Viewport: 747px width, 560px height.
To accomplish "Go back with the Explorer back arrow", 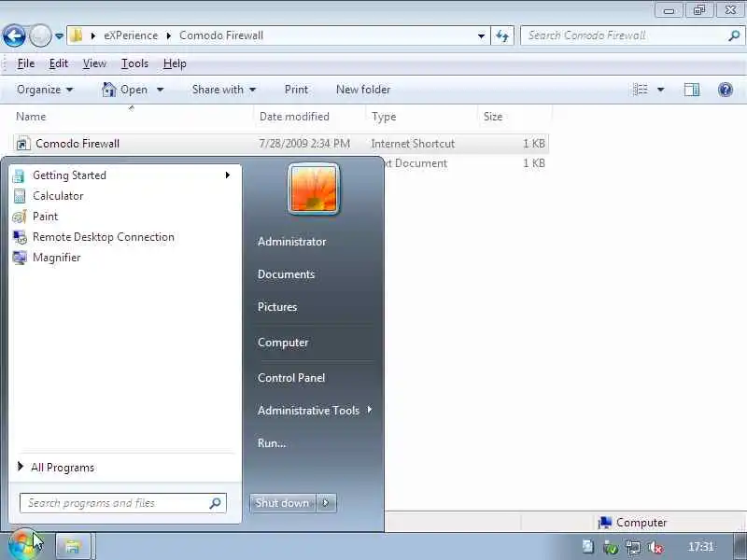I will [x=14, y=35].
